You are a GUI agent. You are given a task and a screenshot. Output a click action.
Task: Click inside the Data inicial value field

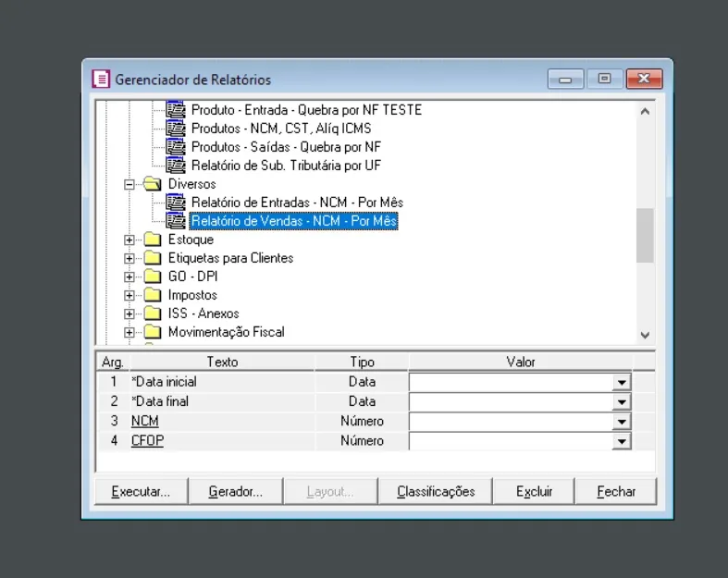[511, 383]
